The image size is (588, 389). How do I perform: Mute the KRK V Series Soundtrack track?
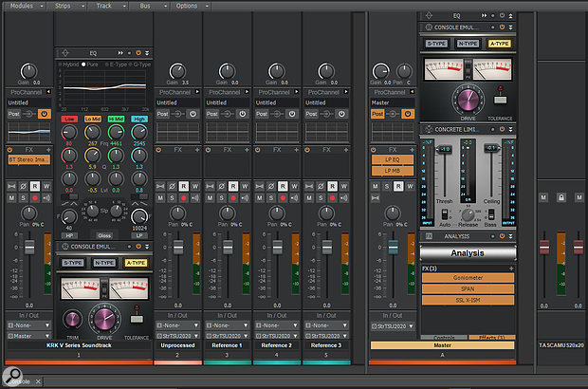[x=11, y=197]
